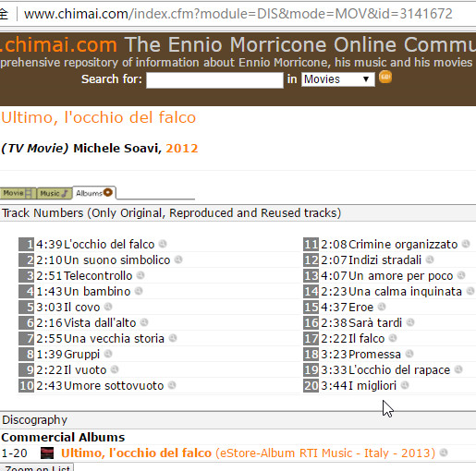Viewport: 476px width, 471px height.
Task: Open info icon beside Eroe track
Action: (x=382, y=307)
